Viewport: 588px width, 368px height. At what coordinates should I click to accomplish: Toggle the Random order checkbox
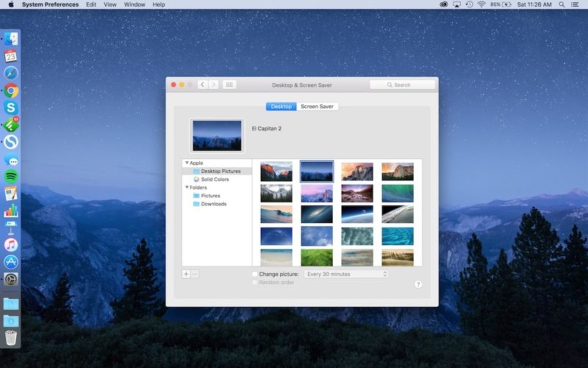[x=255, y=283]
